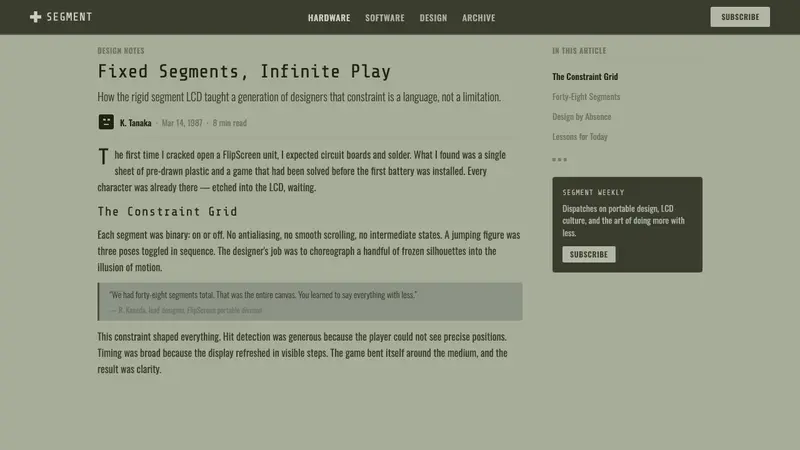Click the 'Segment Weekly' card title
800x450 pixels.
pyautogui.click(x=593, y=192)
